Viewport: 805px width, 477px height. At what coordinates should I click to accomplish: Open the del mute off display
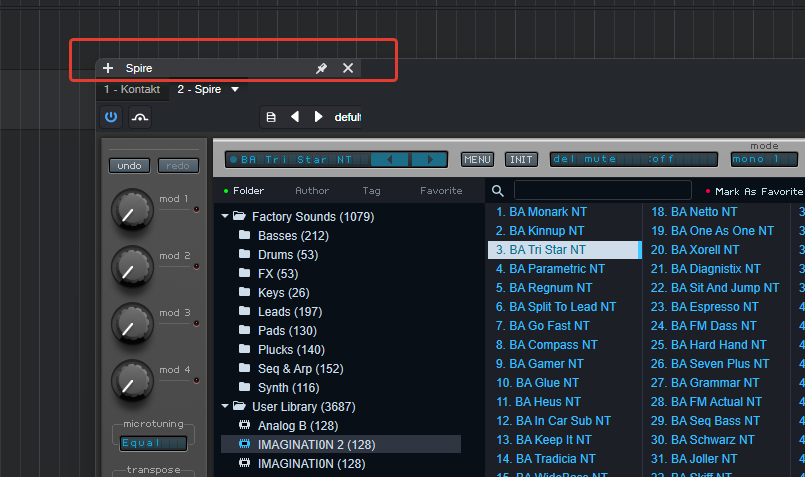(634, 159)
